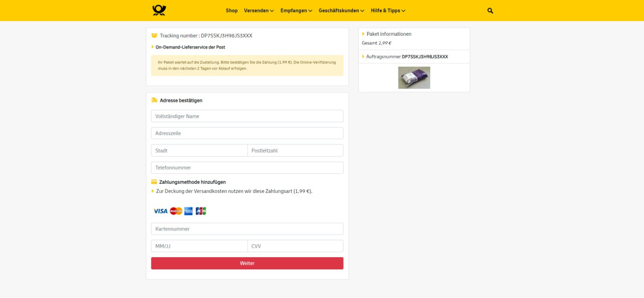This screenshot has height=298, width=644.
Task: Click into the Postleitzahl input
Action: 295,151
